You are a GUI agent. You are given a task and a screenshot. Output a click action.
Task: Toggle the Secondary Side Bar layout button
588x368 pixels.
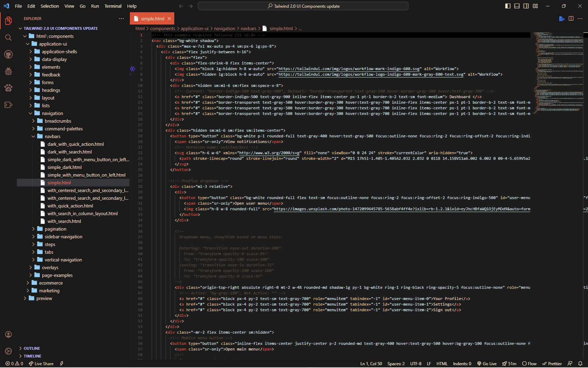[x=526, y=6]
